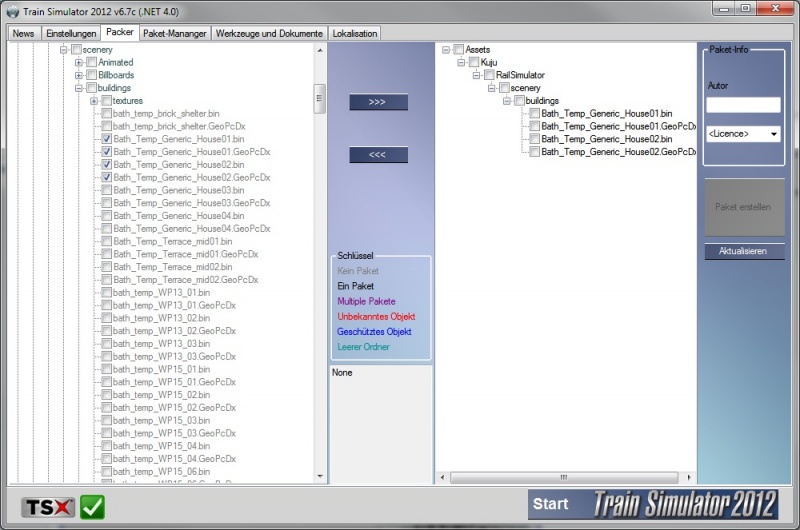Click the Leerer Ordner legend entry
800x530 pixels.
(x=363, y=347)
